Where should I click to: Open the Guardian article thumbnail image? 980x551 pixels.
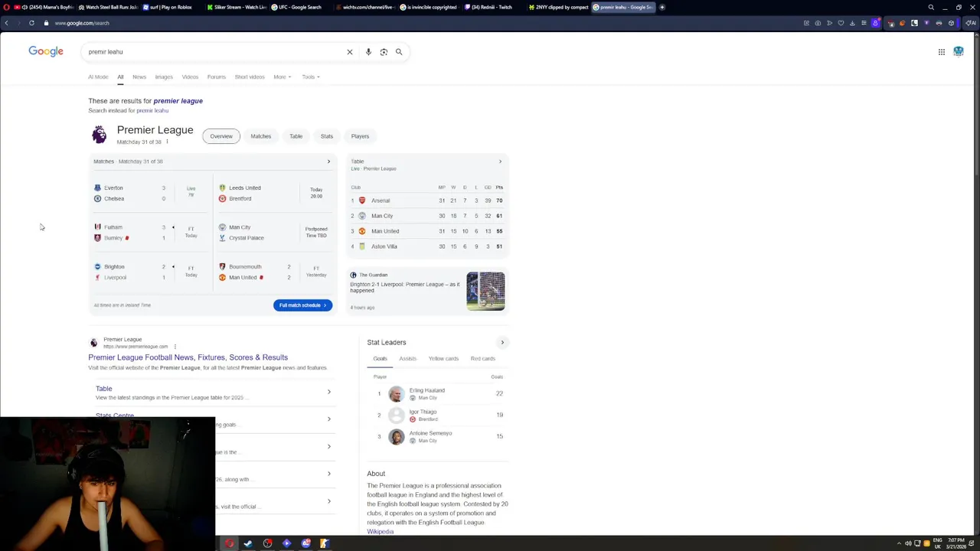point(486,291)
